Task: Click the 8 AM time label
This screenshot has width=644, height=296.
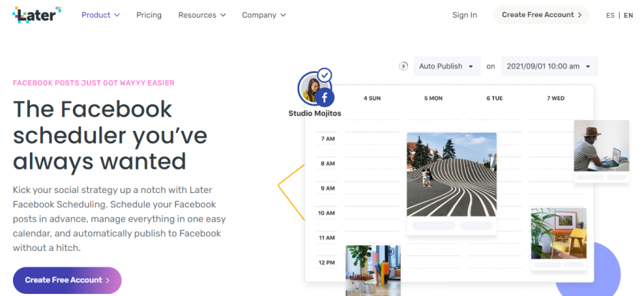Action: 328,164
